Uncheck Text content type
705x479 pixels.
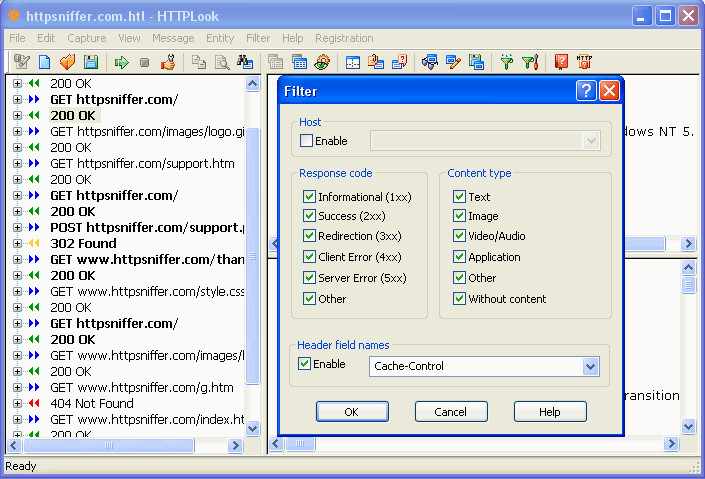pyautogui.click(x=459, y=197)
